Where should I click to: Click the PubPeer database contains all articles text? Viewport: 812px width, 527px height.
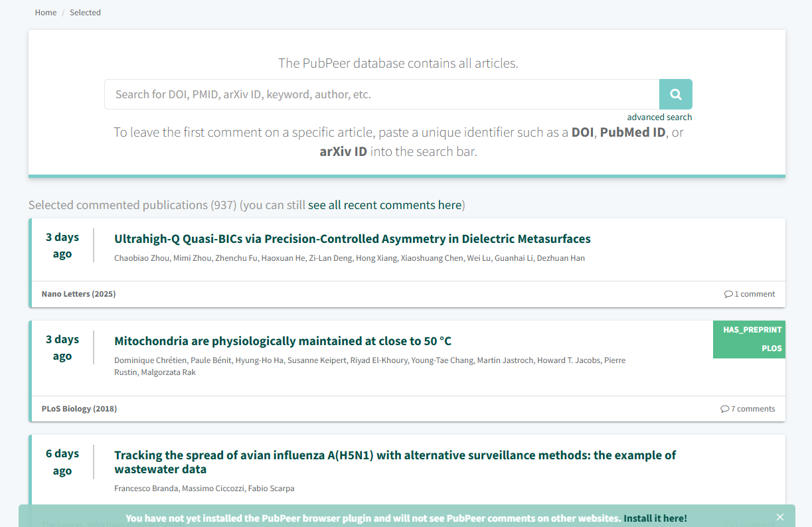pyautogui.click(x=398, y=64)
